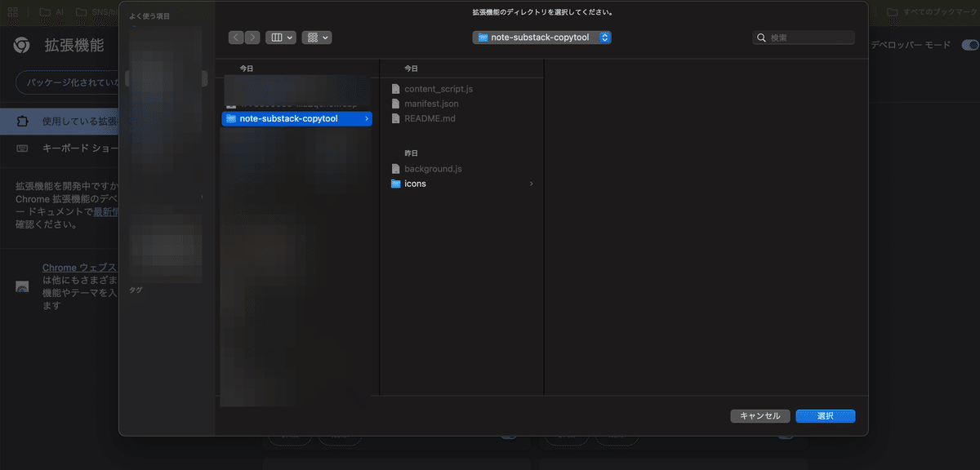
Task: Go back with the left chevron button
Action: click(x=236, y=38)
